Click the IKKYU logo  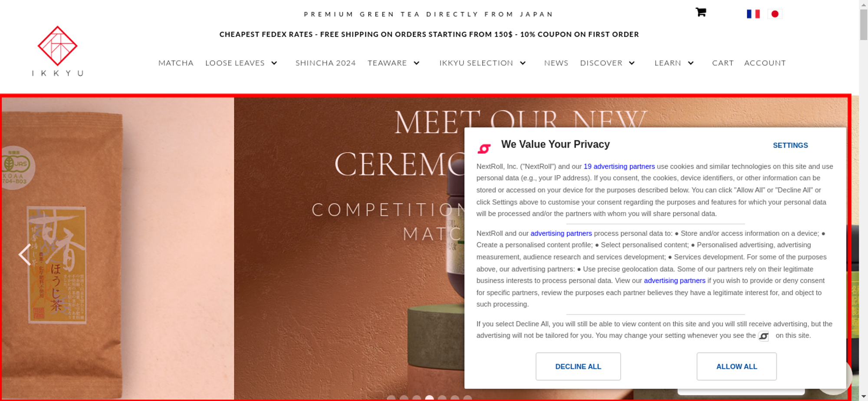tap(58, 51)
